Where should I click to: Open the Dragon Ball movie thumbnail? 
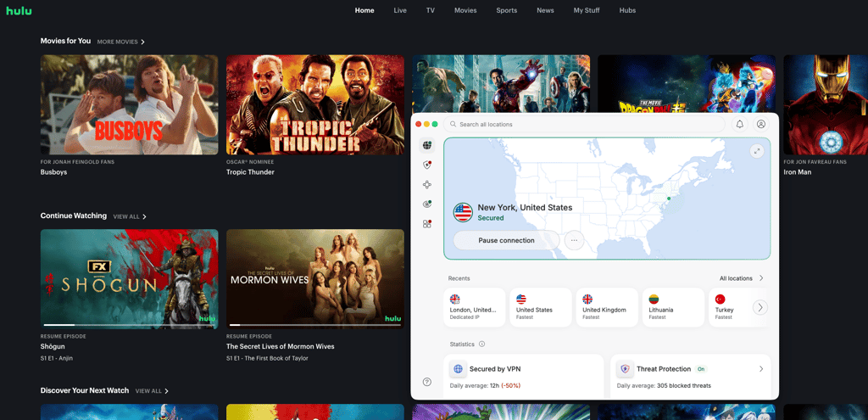click(x=687, y=84)
